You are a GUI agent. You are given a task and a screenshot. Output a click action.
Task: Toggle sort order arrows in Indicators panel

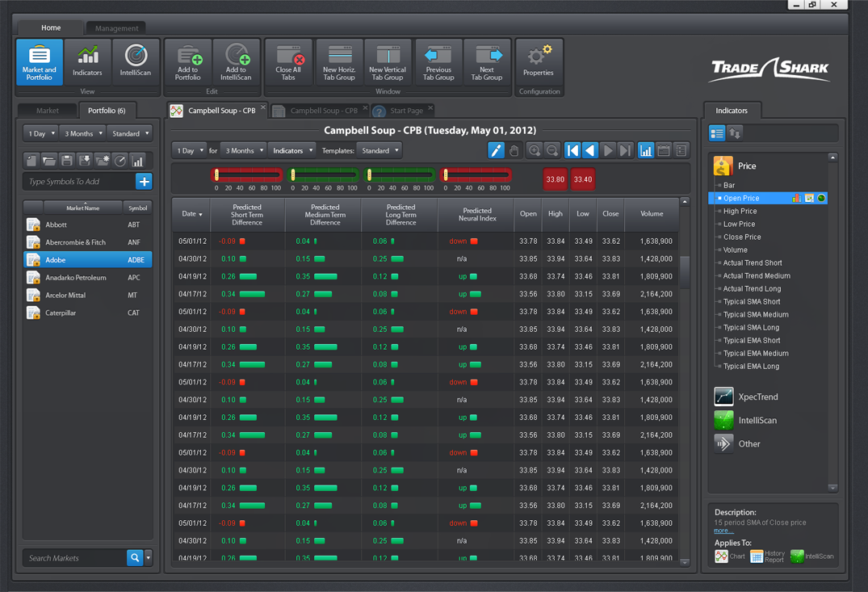(x=735, y=133)
